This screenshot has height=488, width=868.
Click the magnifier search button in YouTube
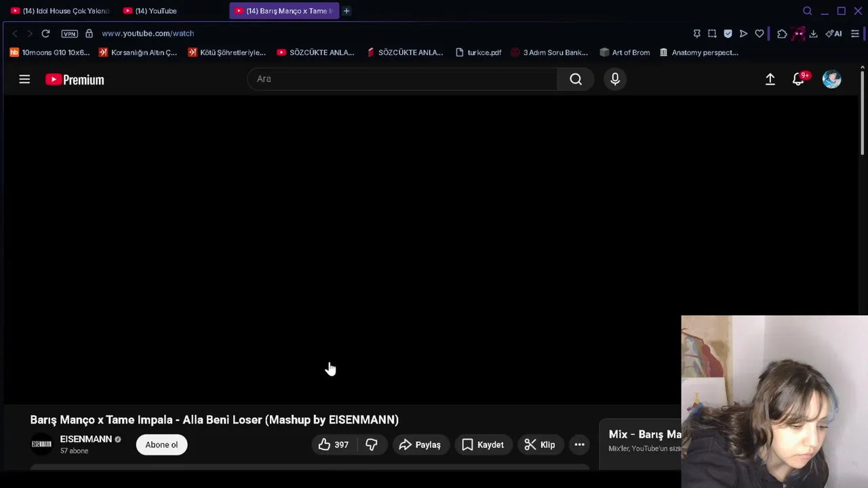pyautogui.click(x=576, y=79)
